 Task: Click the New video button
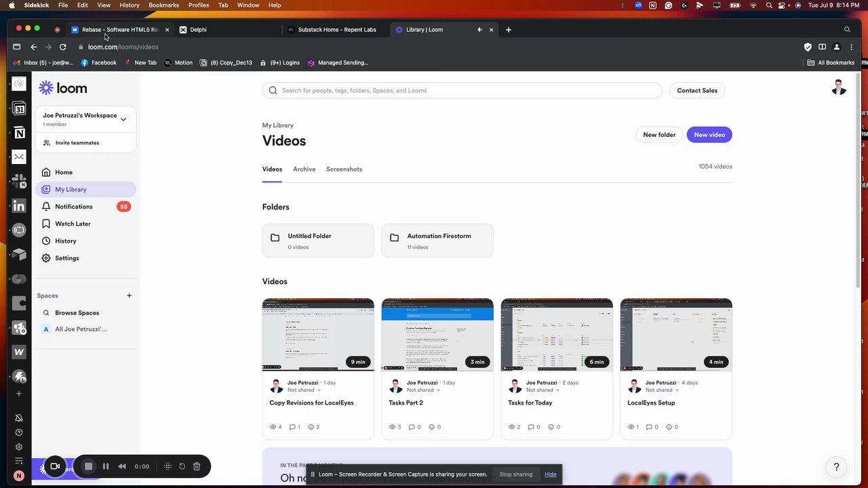(709, 135)
